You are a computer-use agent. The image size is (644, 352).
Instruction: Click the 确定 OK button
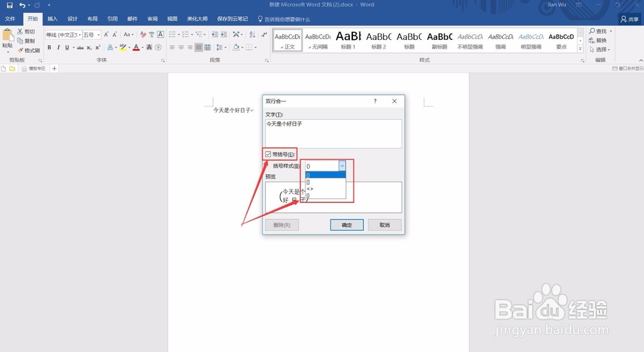click(x=346, y=225)
